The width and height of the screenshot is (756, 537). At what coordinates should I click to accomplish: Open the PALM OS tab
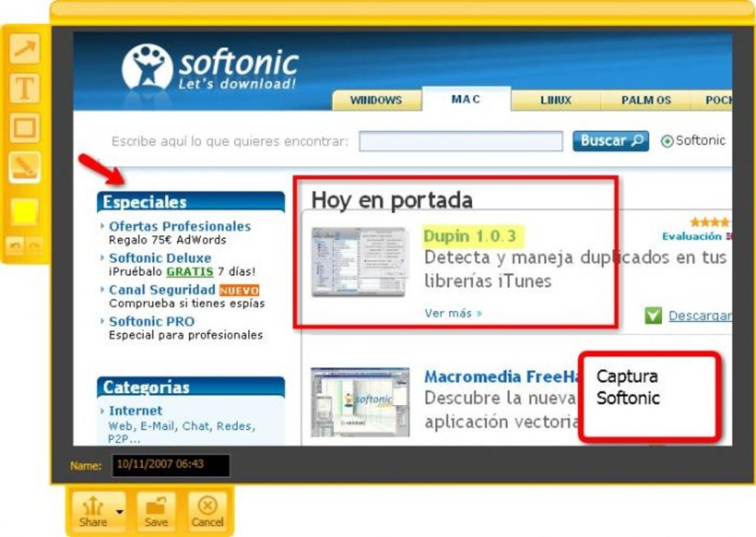point(646,100)
